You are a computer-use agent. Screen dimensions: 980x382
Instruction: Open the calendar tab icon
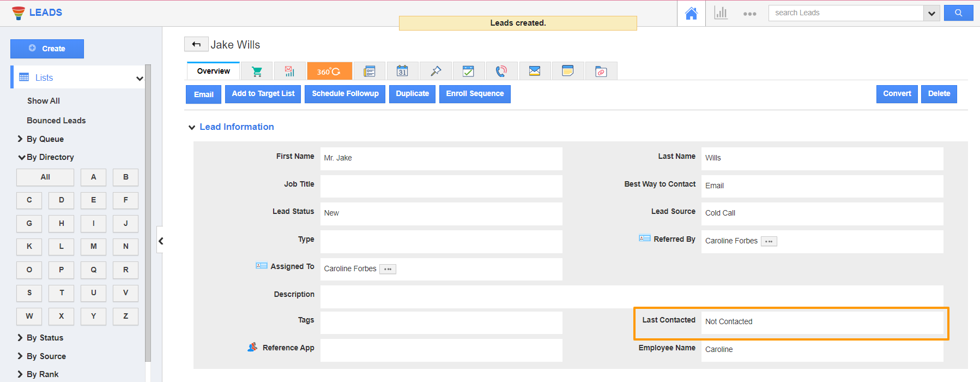coord(402,71)
